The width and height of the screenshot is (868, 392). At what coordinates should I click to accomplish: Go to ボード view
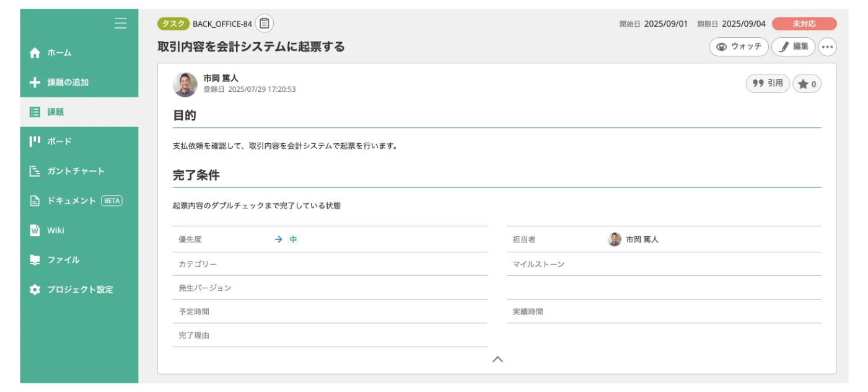coord(79,141)
